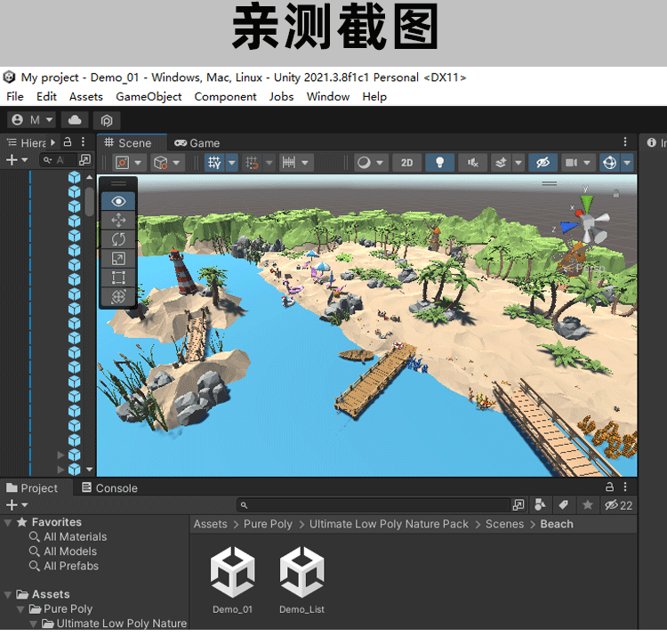Click the blue Z axis on scene gizmo
This screenshot has height=644, width=667.
pyautogui.click(x=569, y=227)
